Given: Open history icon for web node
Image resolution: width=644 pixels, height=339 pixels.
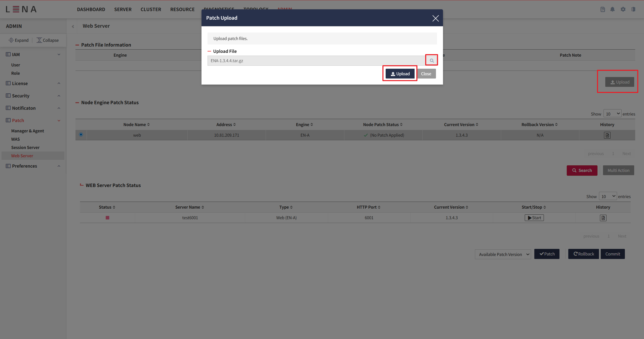Looking at the screenshot, I should click(607, 135).
